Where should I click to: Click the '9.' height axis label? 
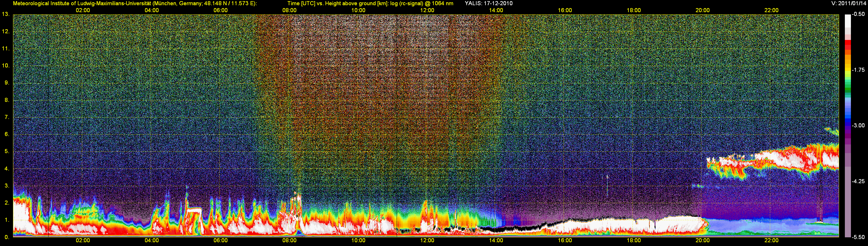(7, 83)
